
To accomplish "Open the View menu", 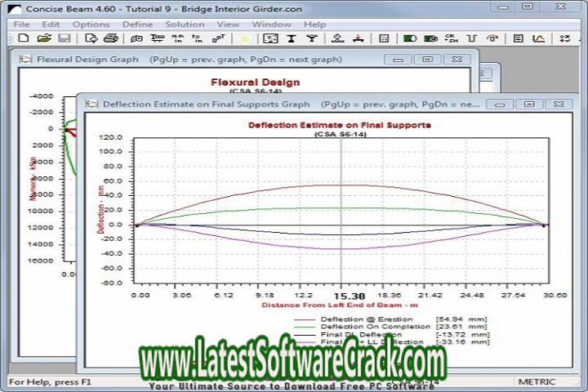I will [228, 24].
